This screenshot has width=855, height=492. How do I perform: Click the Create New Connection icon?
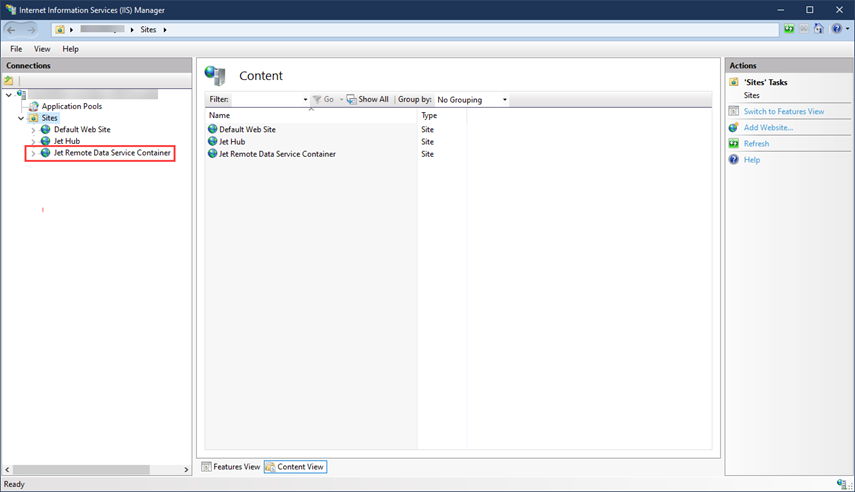9,81
